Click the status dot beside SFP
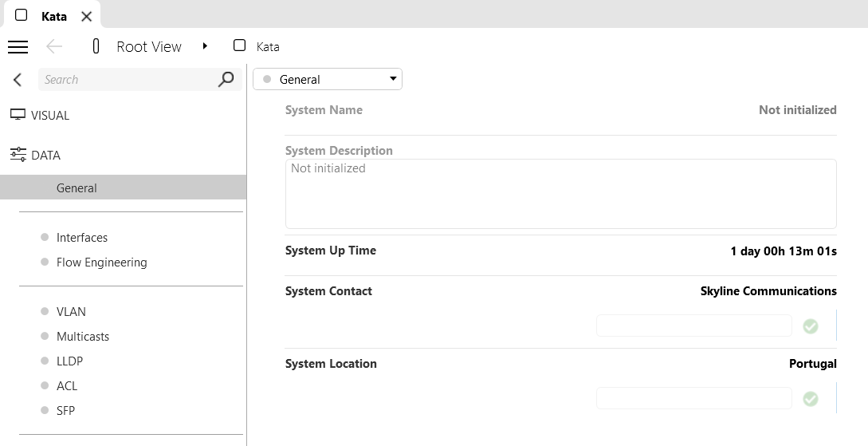 tap(45, 410)
